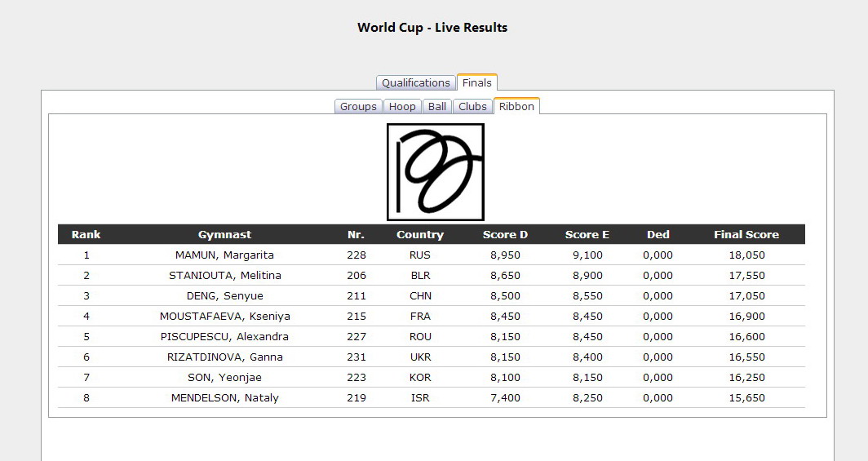Click the Gymnast column header
The image size is (868, 461).
[x=224, y=234]
